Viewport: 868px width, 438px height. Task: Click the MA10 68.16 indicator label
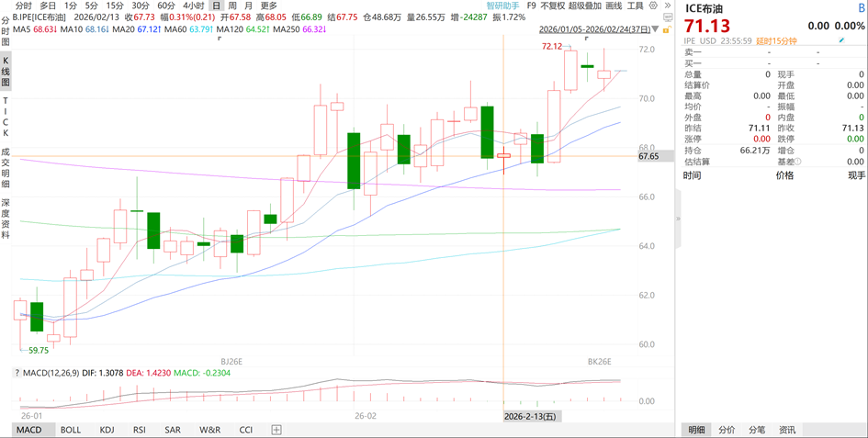tap(85, 28)
